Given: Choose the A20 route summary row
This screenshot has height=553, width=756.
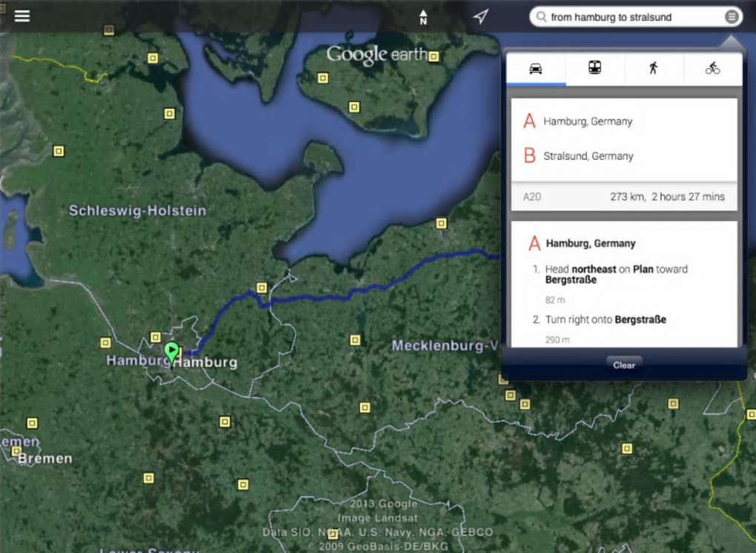Looking at the screenshot, I should [624, 196].
